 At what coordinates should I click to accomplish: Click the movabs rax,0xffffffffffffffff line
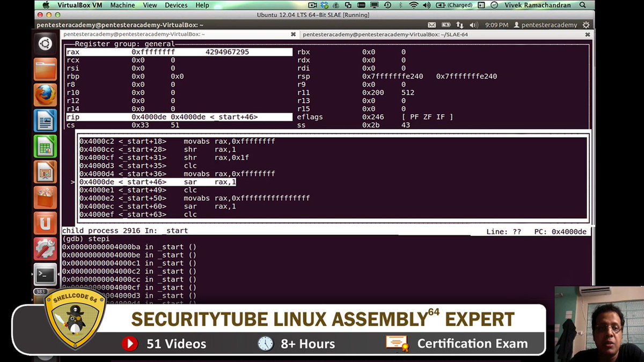click(x=194, y=198)
